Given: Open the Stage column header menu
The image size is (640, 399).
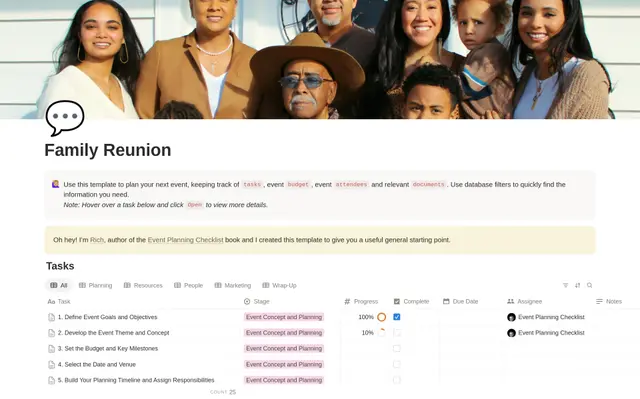Looking at the screenshot, I should click(257, 301).
